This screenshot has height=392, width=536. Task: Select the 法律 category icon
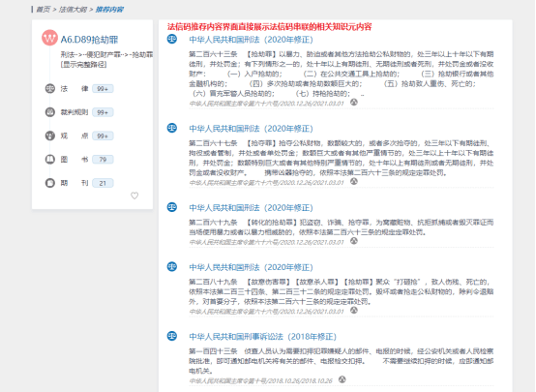[50, 89]
